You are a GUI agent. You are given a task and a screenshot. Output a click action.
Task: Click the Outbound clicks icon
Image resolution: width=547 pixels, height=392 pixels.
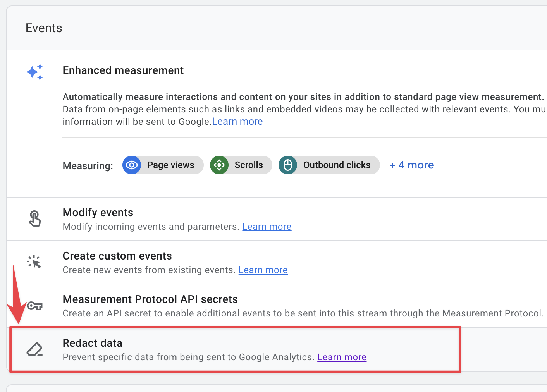(288, 165)
